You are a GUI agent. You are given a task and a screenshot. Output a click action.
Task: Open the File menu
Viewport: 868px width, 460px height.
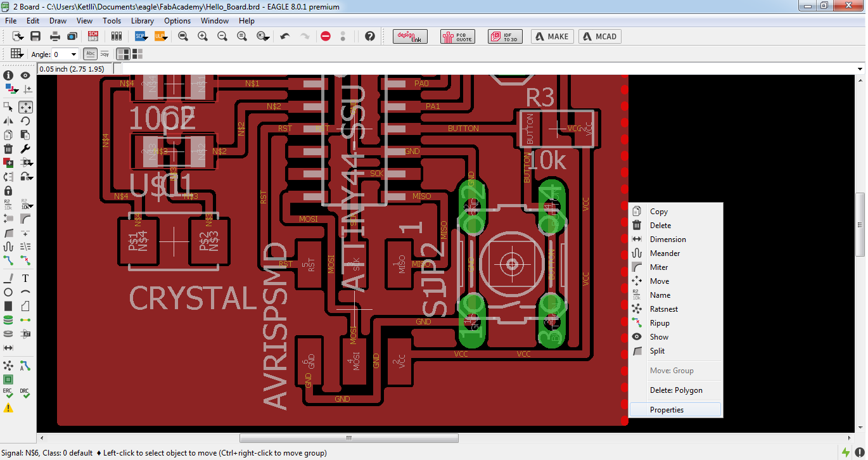[11, 20]
